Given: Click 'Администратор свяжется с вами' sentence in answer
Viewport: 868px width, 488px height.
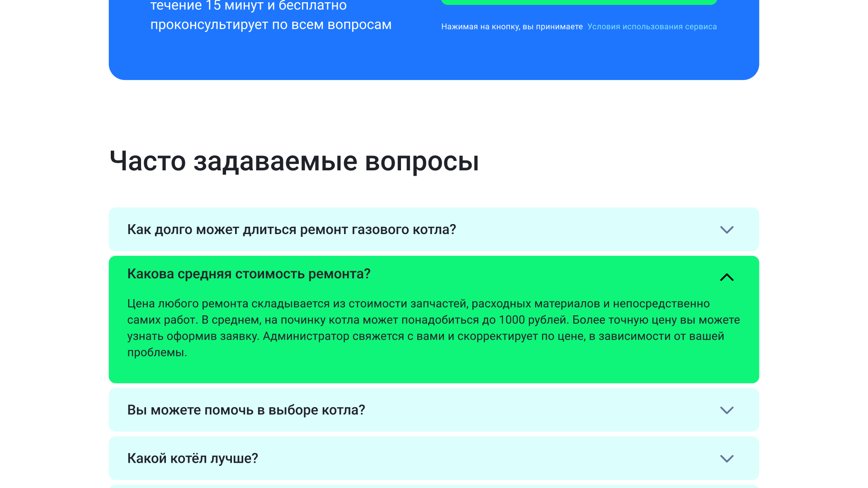Looking at the screenshot, I should point(353,336).
